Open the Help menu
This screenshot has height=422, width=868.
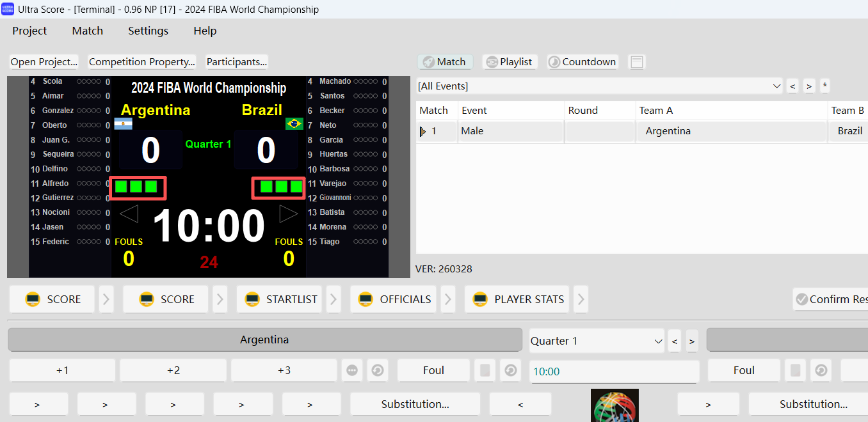205,31
